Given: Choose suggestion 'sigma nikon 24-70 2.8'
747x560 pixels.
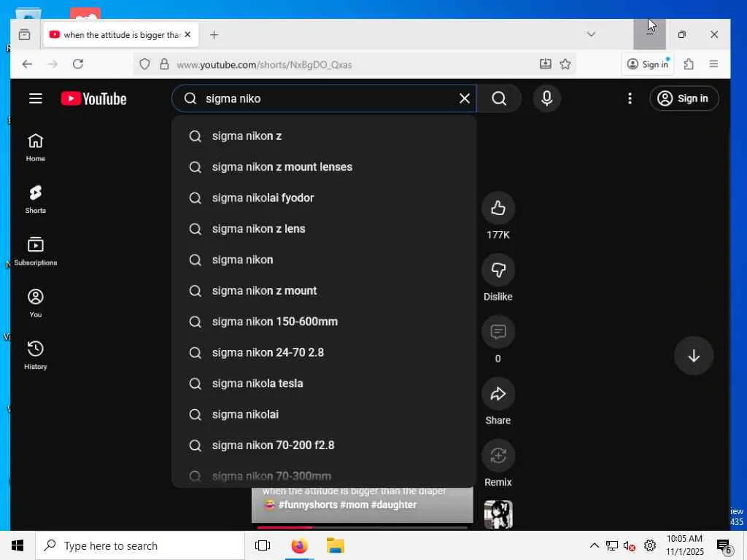Looking at the screenshot, I should [x=324, y=353].
